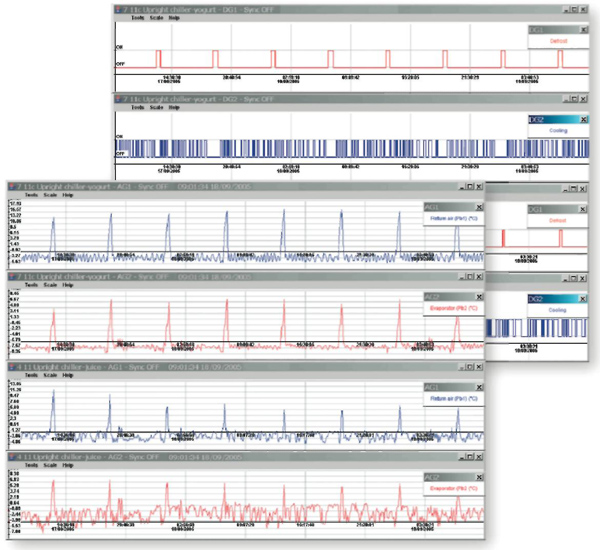Close the yogurt AG2 Evaporator legend
Viewport: 600px width, 550px height.
pos(477,297)
